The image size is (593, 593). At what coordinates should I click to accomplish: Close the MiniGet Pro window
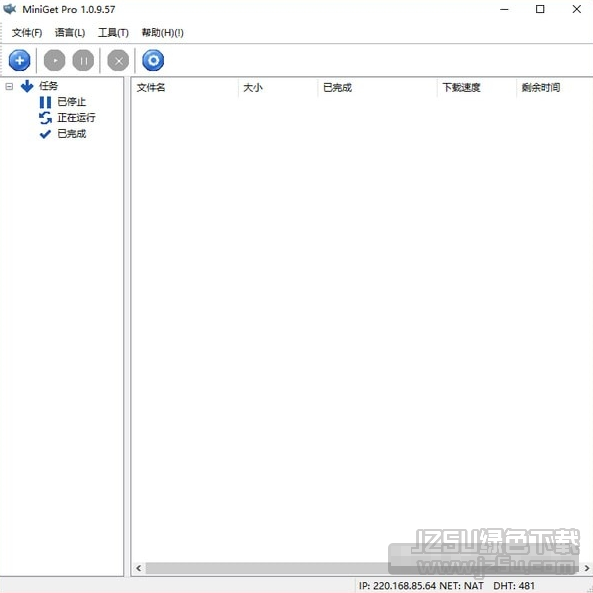pos(576,9)
